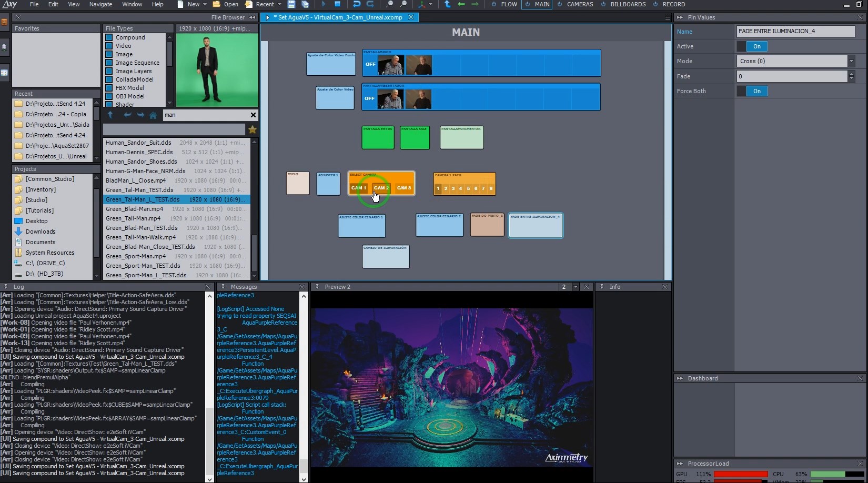Switch to the CAMERAS view tab
The width and height of the screenshot is (868, 483).
[x=580, y=4]
